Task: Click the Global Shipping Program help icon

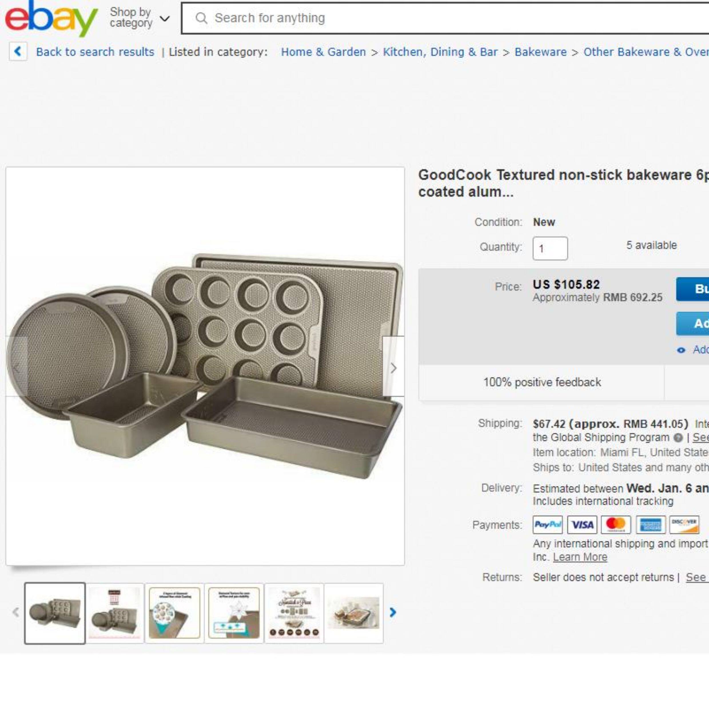Action: coord(678,437)
